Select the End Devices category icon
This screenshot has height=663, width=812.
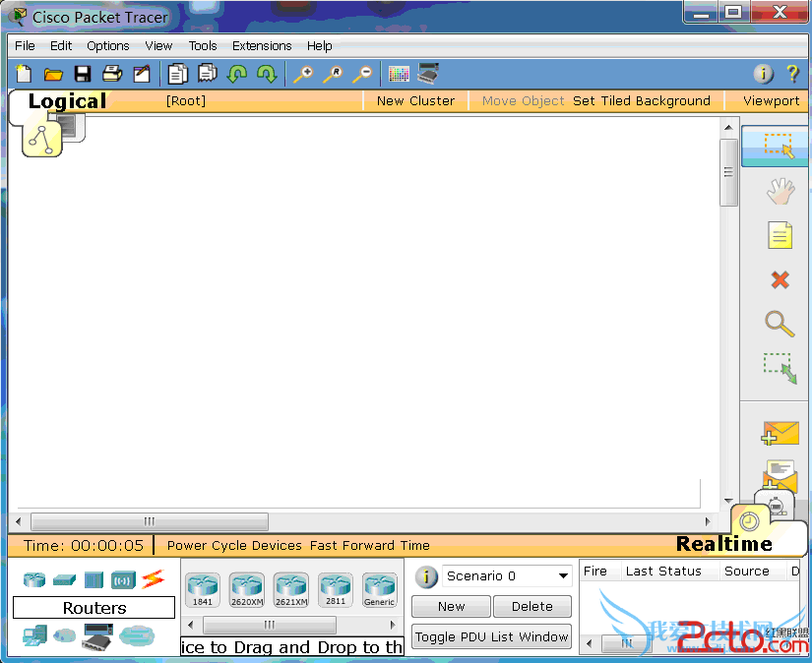(34, 635)
